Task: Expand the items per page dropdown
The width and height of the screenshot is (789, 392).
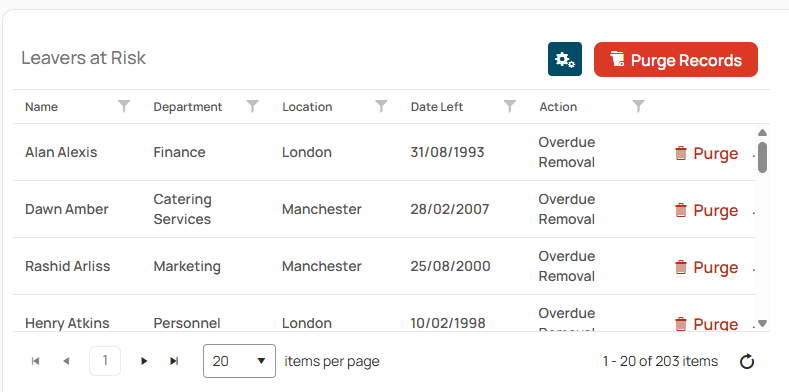Action: pos(240,361)
